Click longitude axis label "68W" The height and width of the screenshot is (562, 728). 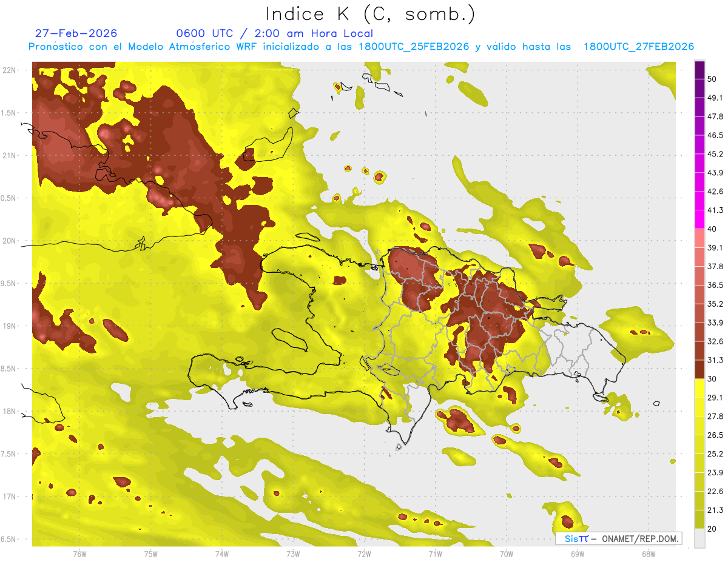649,554
